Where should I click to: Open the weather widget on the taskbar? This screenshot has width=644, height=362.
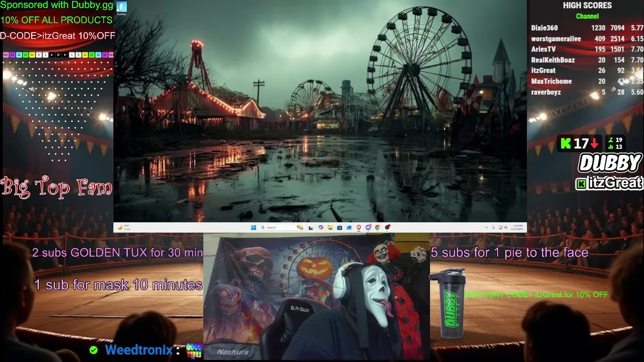(x=123, y=227)
